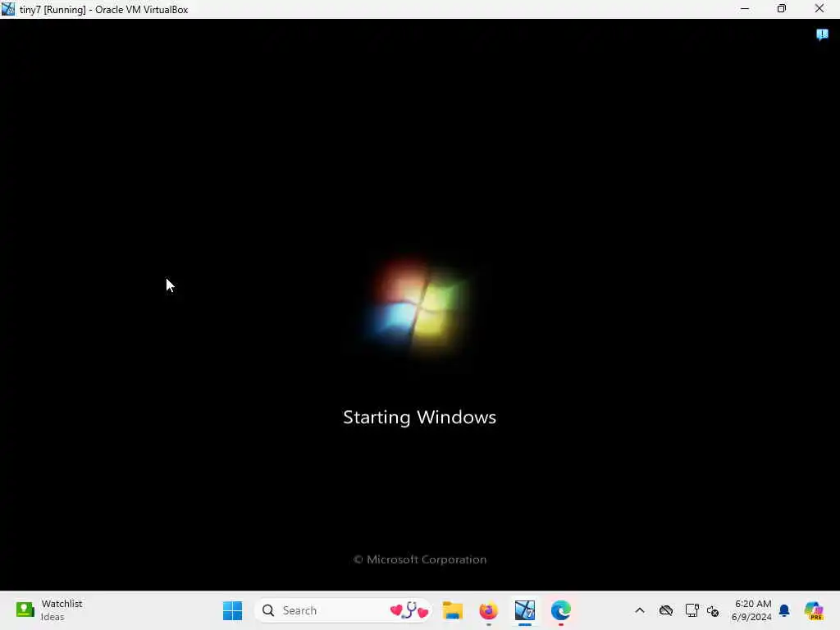The height and width of the screenshot is (630, 840).
Task: Launch Firefox from the taskbar
Action: click(489, 610)
